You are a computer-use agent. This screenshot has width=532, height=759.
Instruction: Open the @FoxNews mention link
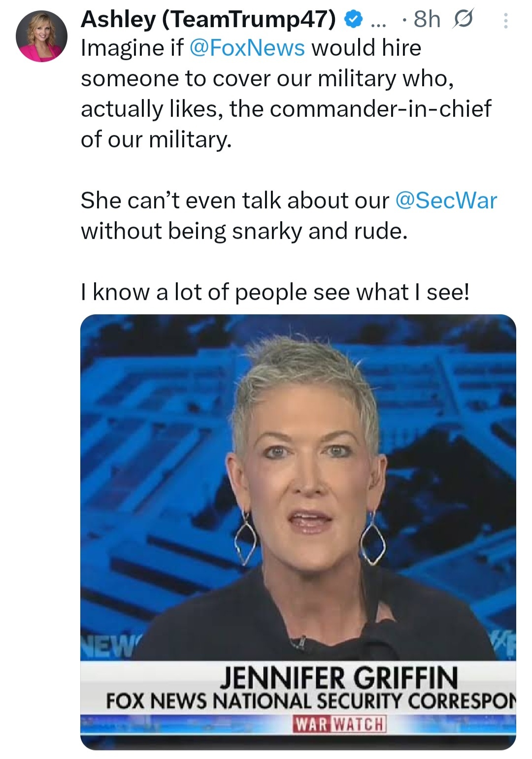[x=247, y=48]
